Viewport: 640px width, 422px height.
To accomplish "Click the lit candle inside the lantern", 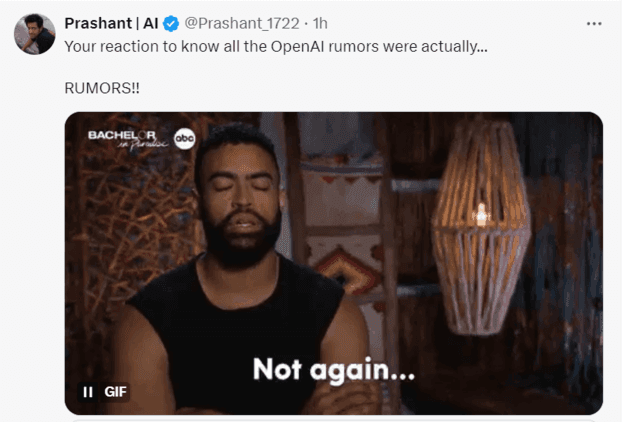I will coord(481,214).
